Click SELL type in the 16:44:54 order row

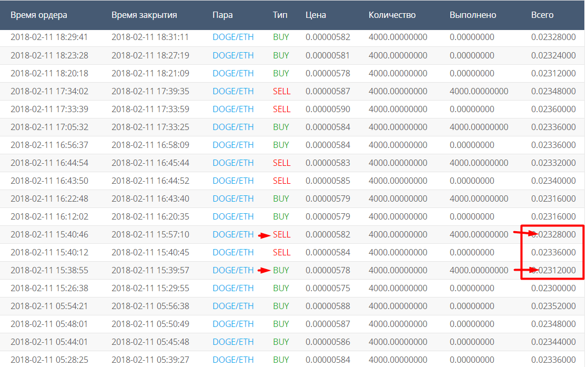point(281,163)
